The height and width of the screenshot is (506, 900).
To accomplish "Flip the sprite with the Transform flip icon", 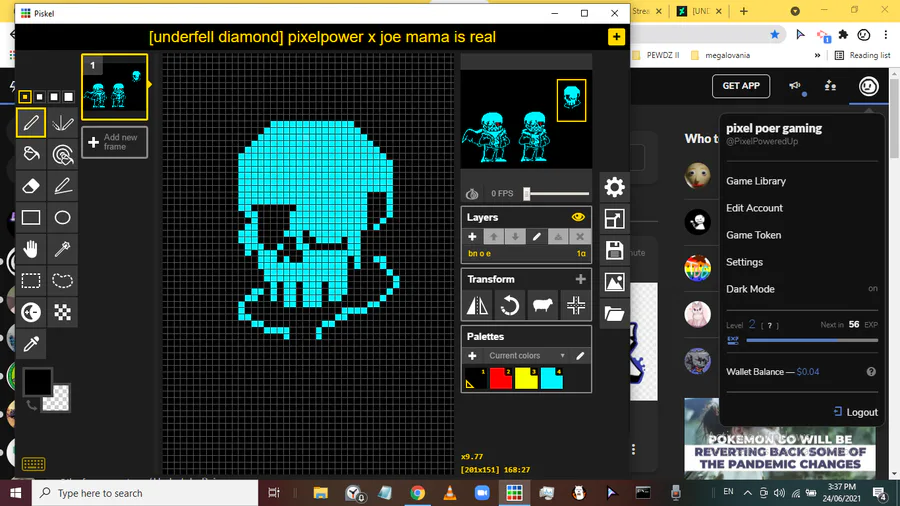I will coord(477,305).
